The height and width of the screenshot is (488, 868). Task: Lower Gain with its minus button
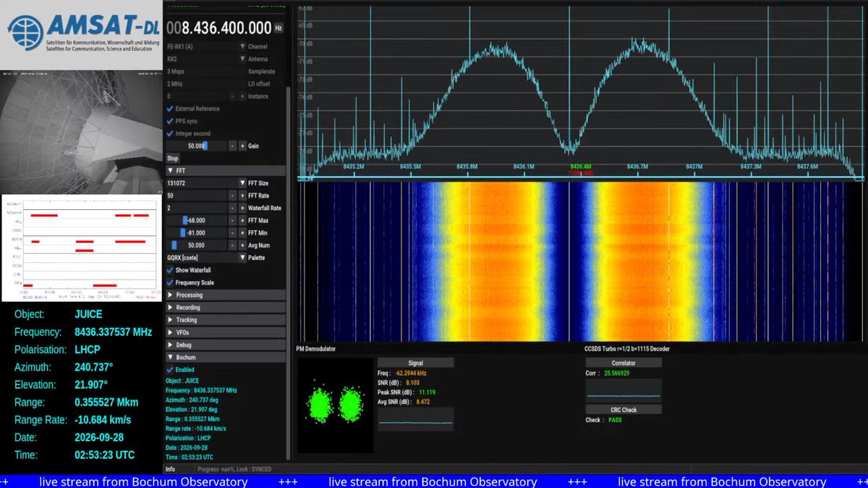point(232,146)
